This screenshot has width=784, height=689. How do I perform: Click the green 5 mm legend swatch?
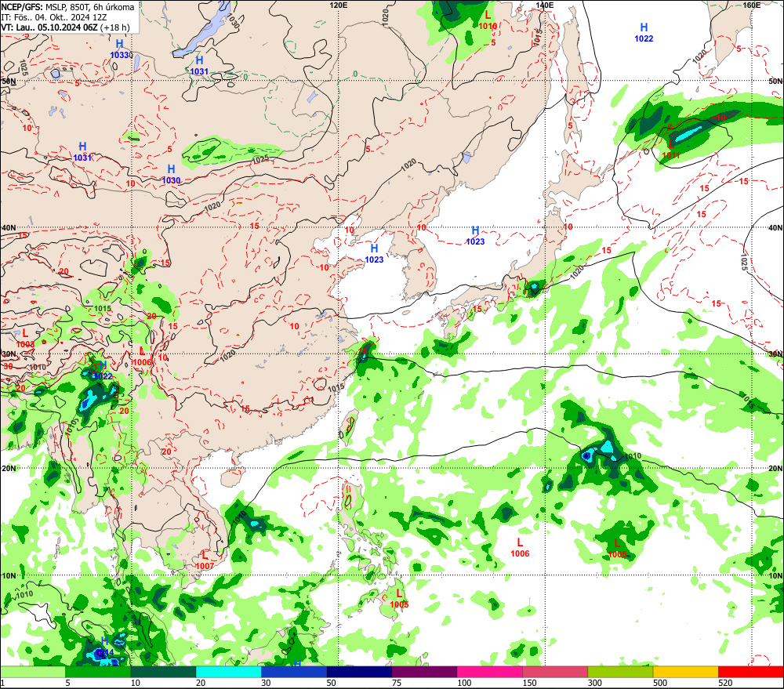(x=98, y=672)
